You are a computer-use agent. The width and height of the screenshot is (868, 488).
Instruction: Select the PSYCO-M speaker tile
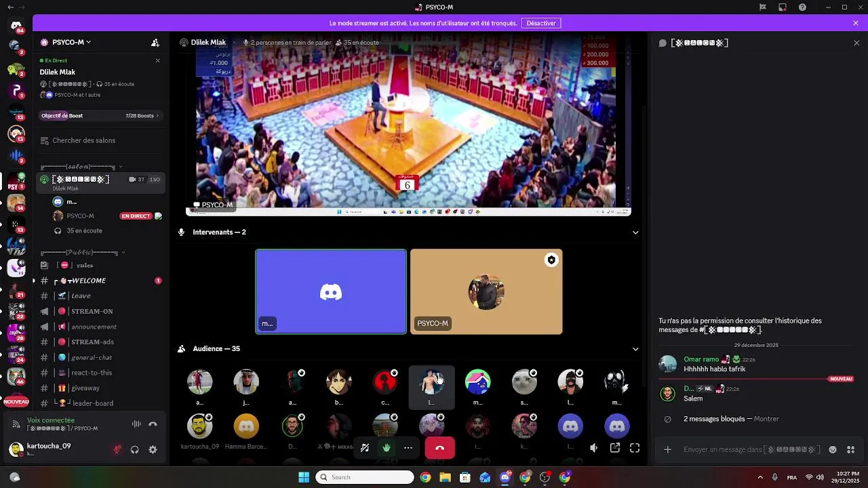(486, 291)
